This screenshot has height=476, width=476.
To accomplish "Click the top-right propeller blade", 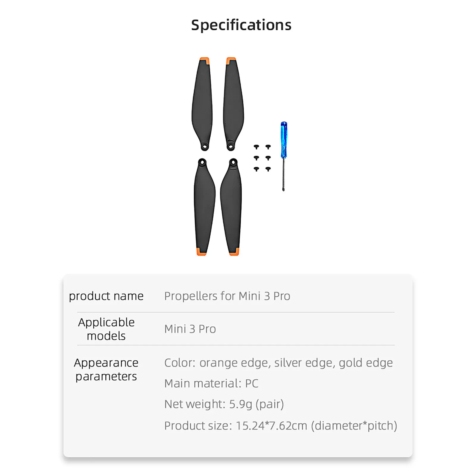I will pyautogui.click(x=233, y=101).
